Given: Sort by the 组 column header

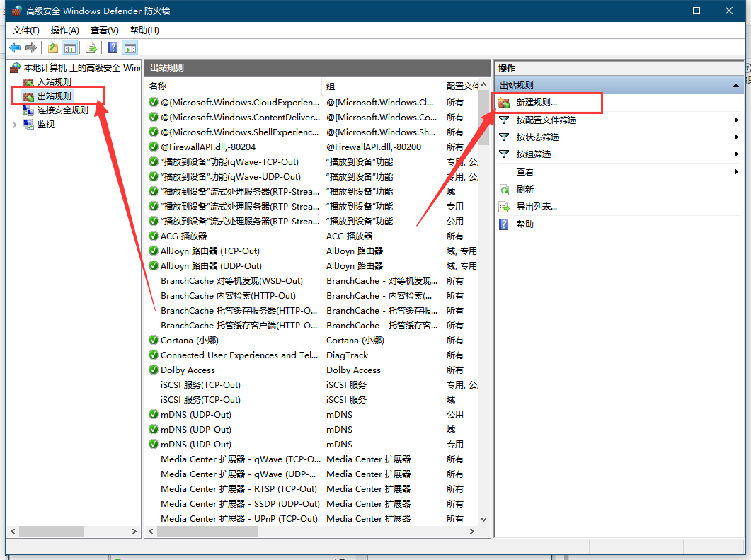Looking at the screenshot, I should [x=382, y=86].
